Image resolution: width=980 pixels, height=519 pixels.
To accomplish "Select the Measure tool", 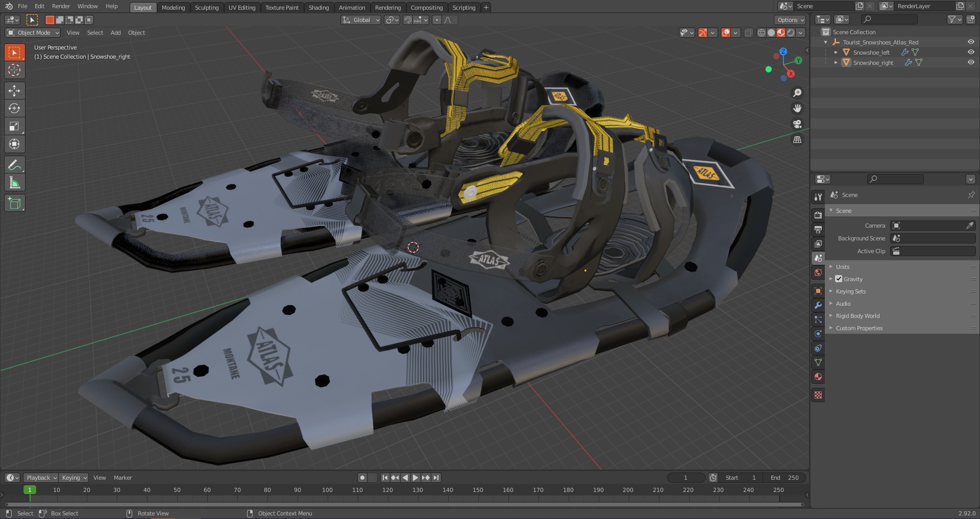I will point(14,183).
